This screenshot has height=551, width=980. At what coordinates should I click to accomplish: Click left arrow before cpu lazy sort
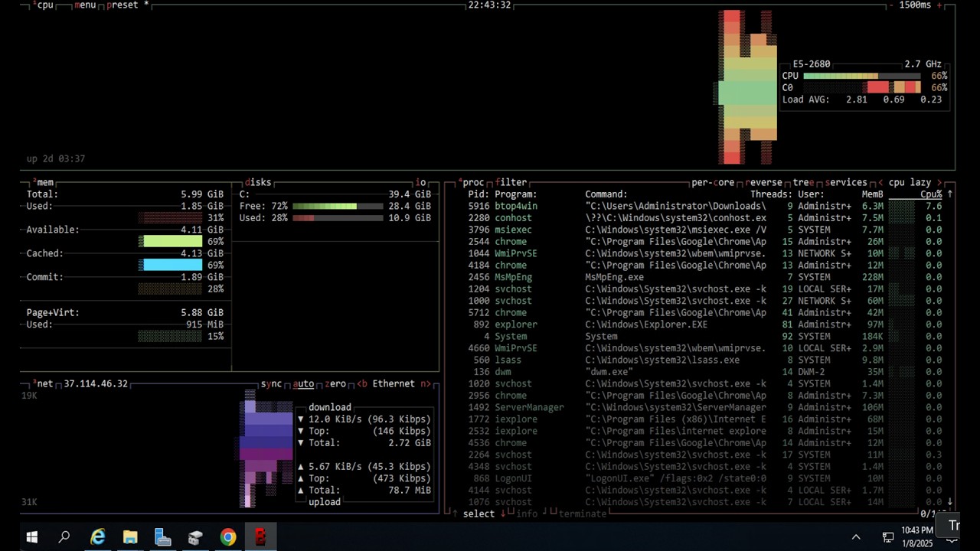pos(880,183)
